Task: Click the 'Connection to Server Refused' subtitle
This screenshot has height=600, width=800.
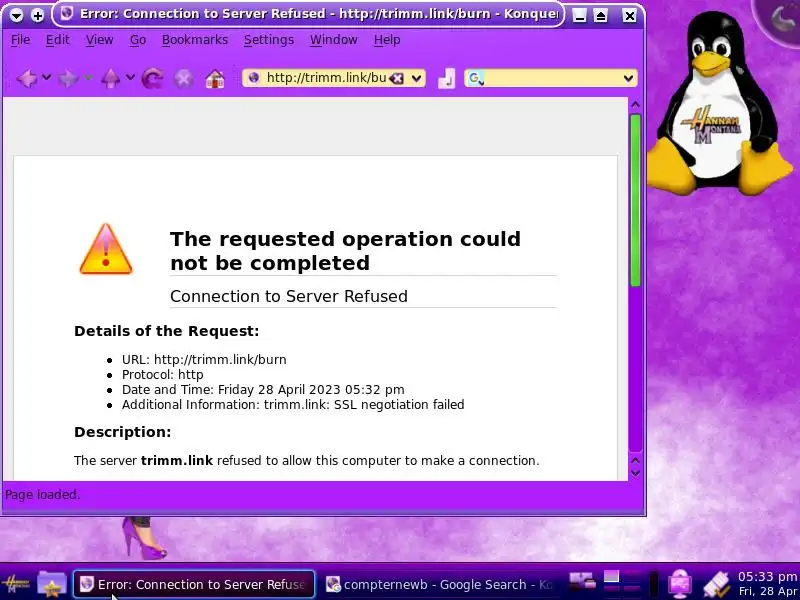Action: [x=289, y=296]
